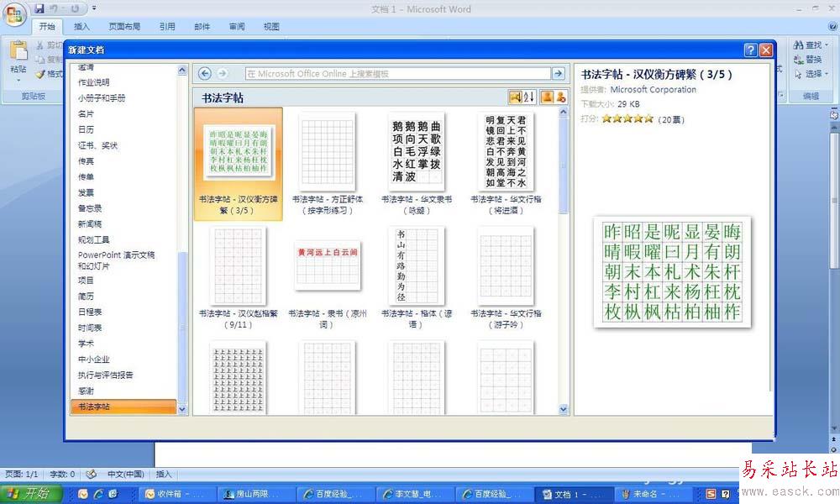The height and width of the screenshot is (504, 840).
Task: Click the proofing check icon in status bar
Action: [91, 474]
